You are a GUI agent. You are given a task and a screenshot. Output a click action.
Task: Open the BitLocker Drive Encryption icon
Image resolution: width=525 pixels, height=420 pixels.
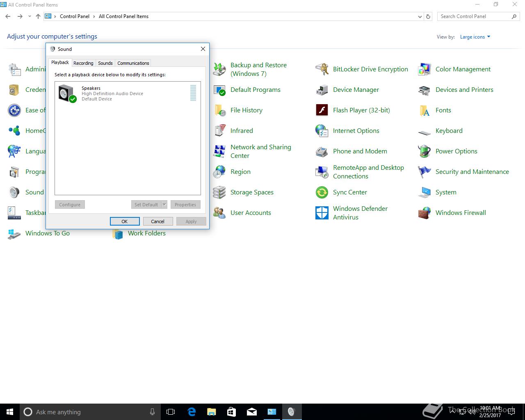[322, 69]
